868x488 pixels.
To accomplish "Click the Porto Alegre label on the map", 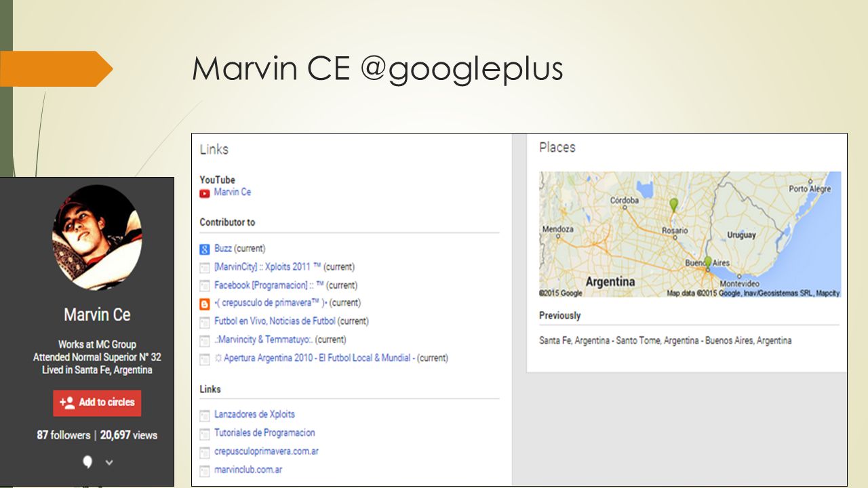I will point(810,189).
